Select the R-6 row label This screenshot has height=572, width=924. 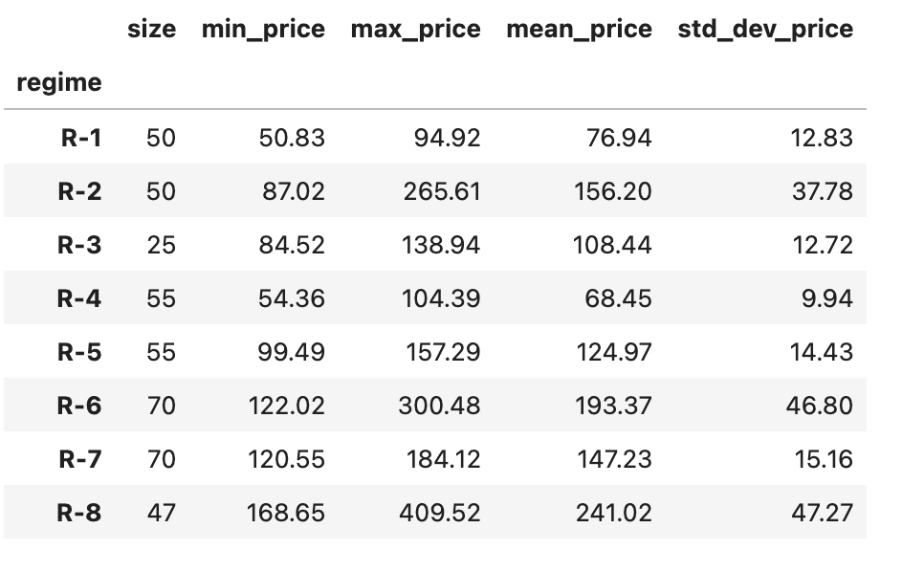79,406
